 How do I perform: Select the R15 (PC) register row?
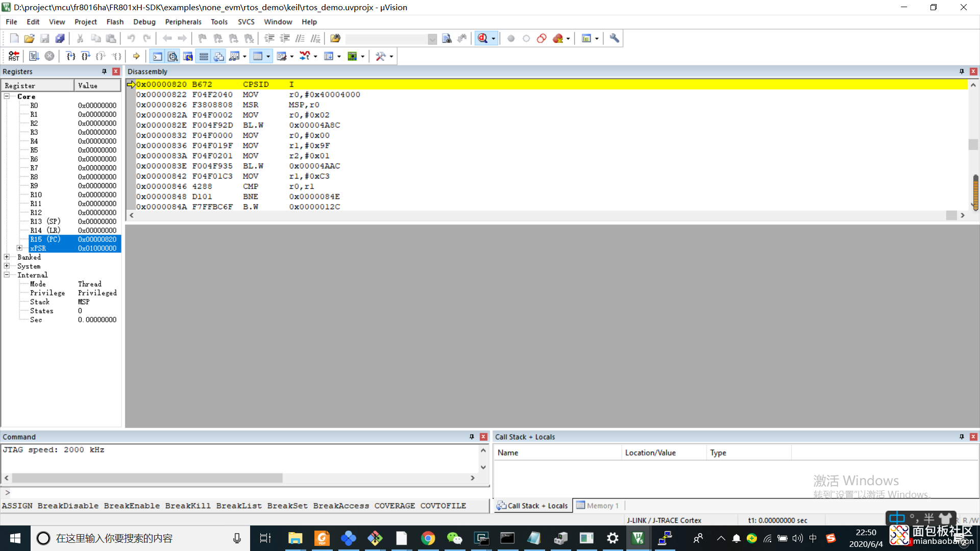pos(75,239)
